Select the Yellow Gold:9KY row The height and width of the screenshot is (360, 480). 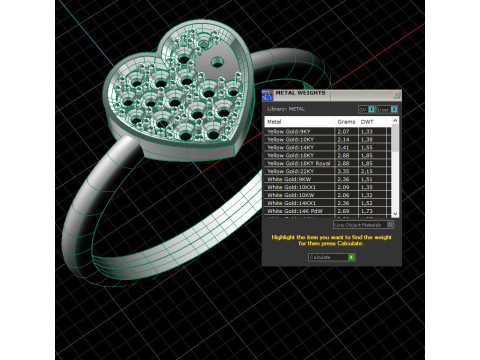[328, 131]
